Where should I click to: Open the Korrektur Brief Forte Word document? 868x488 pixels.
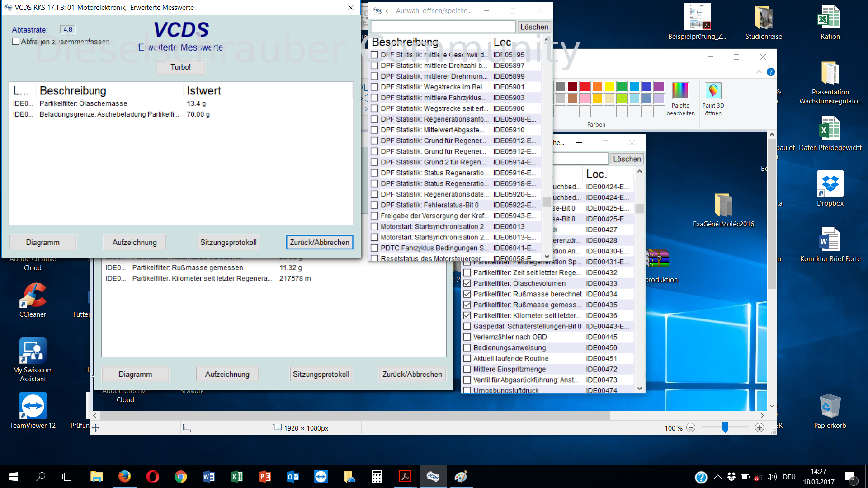pyautogui.click(x=830, y=244)
